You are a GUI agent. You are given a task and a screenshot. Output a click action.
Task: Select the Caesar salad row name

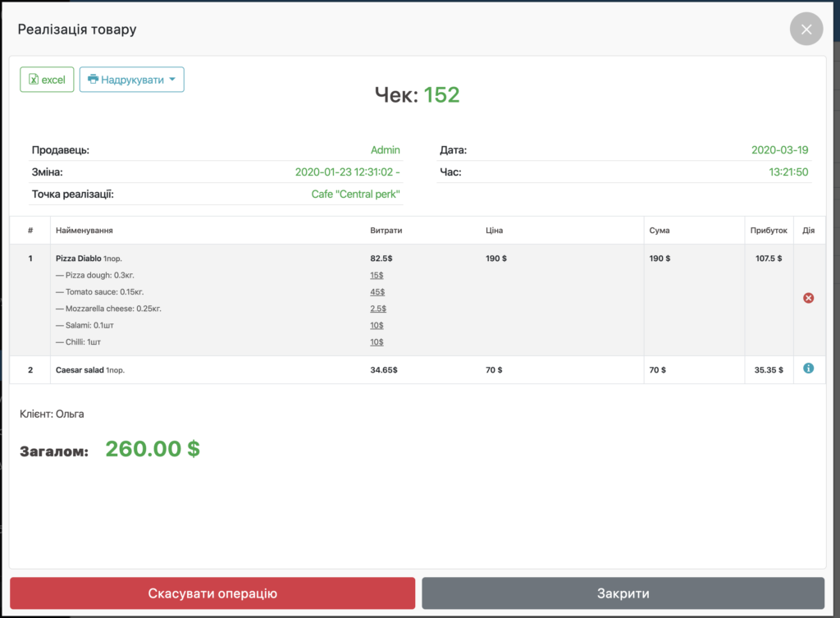point(80,370)
